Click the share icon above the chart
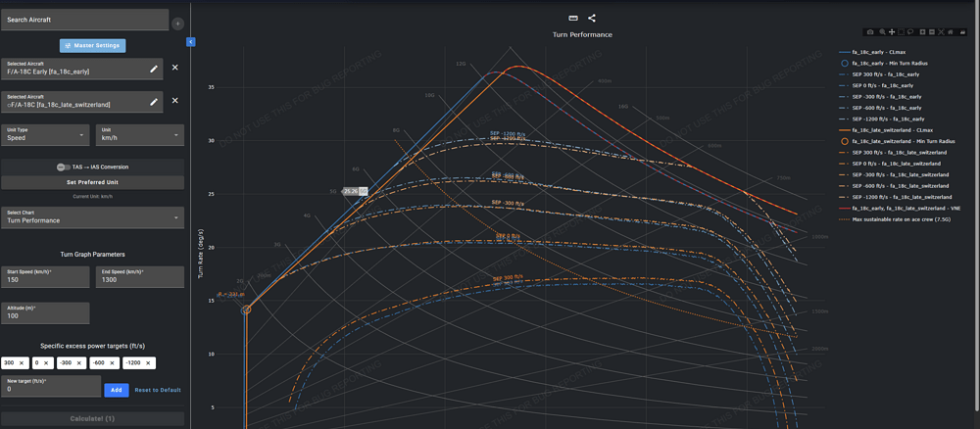980x429 pixels. 592,18
